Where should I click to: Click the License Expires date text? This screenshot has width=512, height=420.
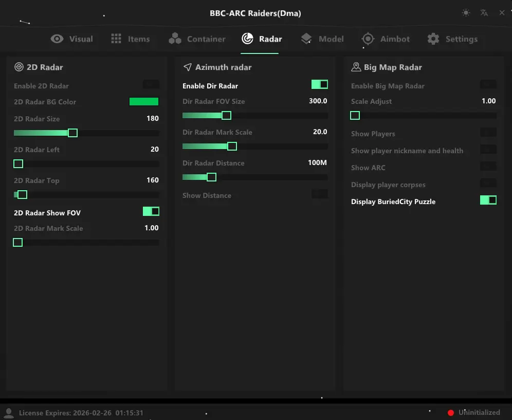pyautogui.click(x=81, y=413)
